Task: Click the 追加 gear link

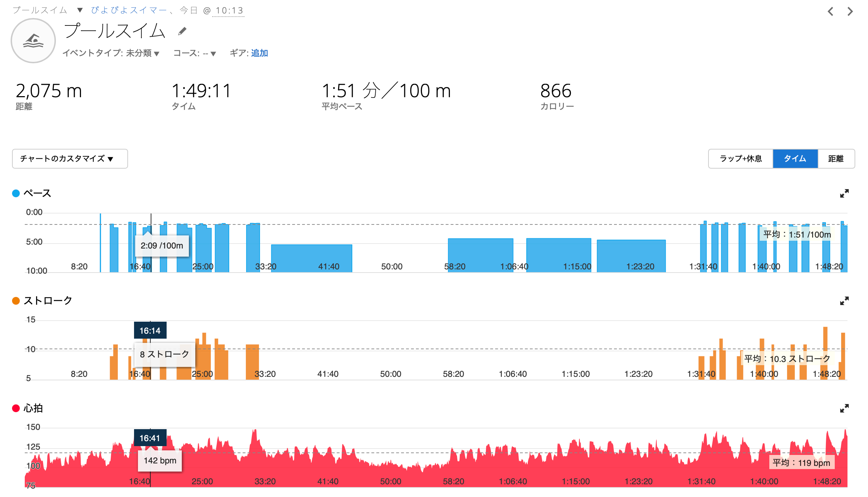Action: coord(260,53)
